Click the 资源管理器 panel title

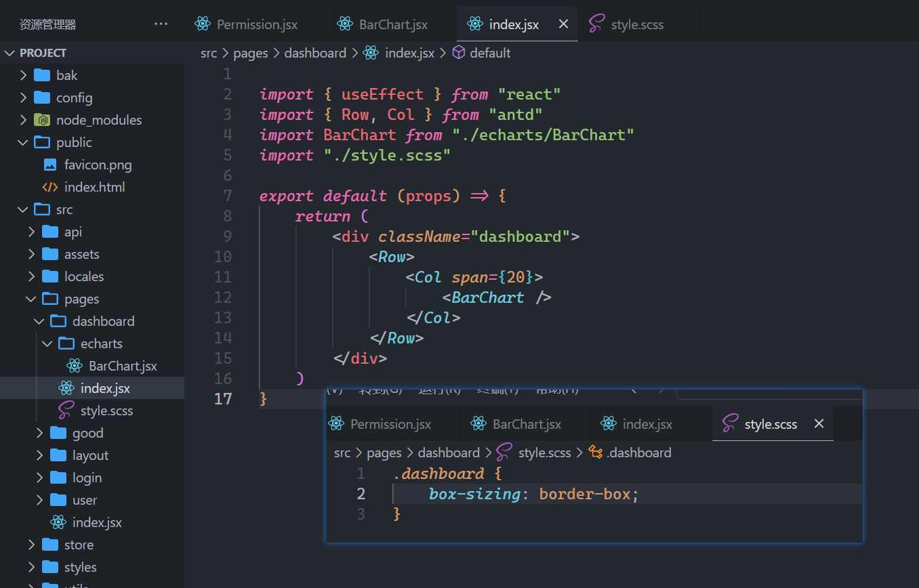(47, 24)
